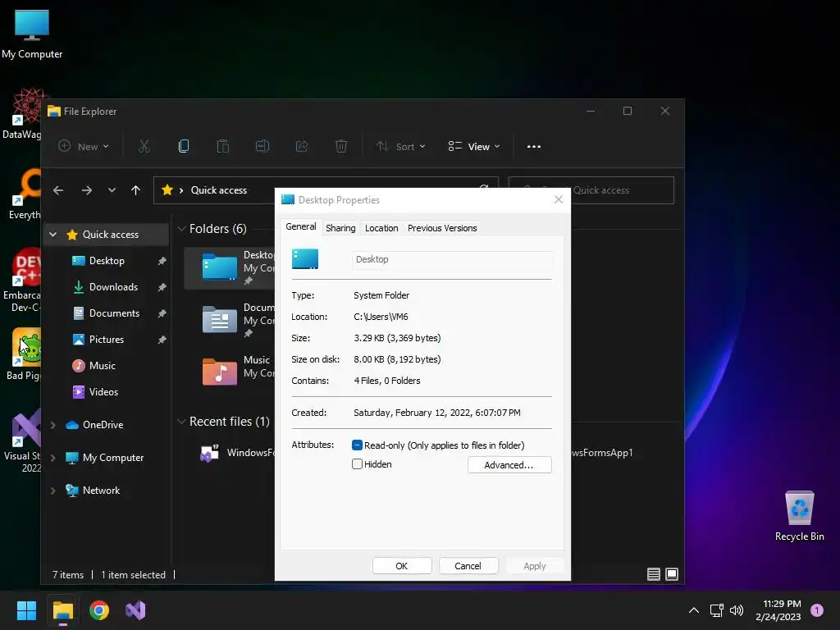Click the Apply button
The width and height of the screenshot is (840, 630).
point(535,566)
